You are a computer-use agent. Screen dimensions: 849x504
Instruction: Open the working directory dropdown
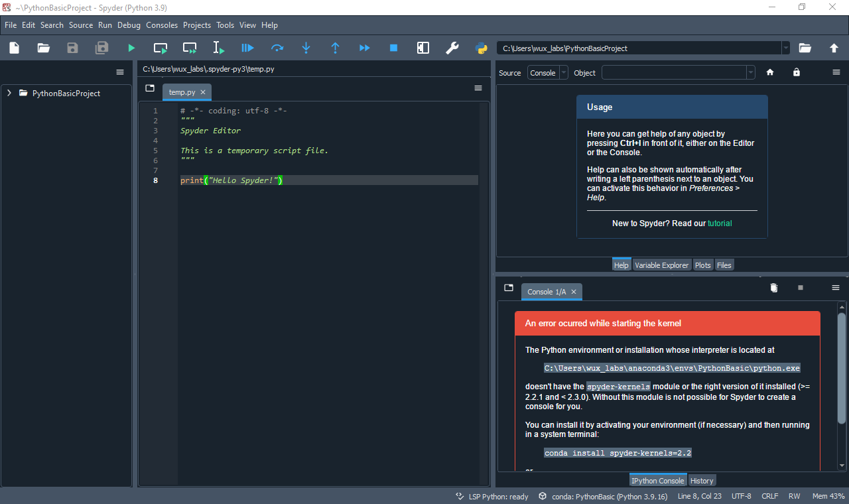pyautogui.click(x=786, y=48)
